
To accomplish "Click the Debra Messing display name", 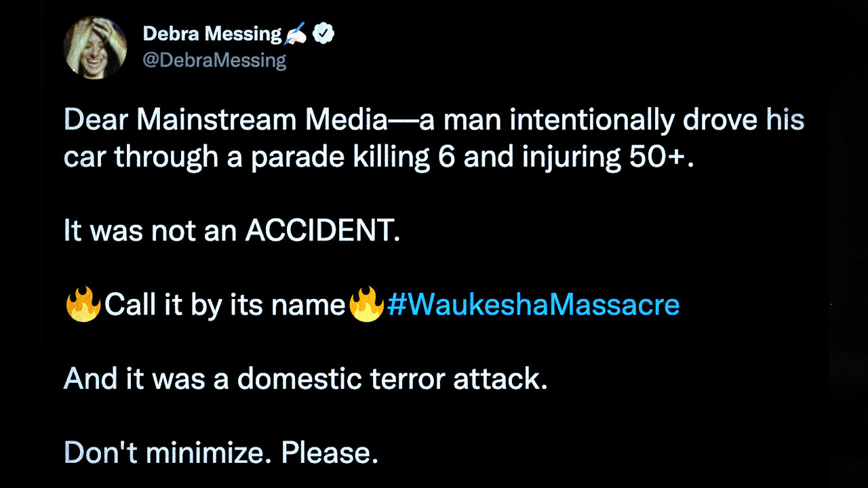I will (212, 33).
